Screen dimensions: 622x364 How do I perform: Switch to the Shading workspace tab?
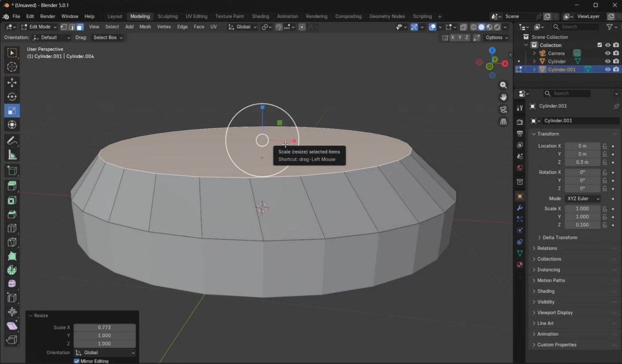[x=260, y=16]
